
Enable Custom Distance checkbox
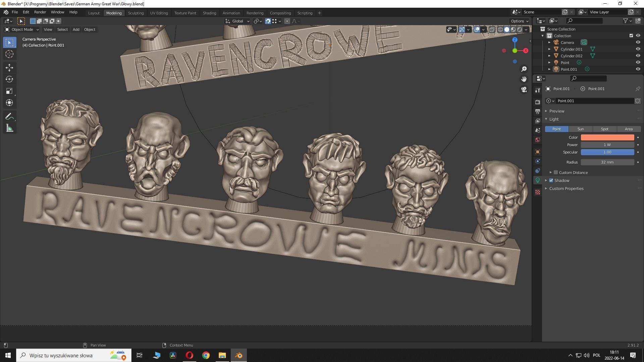[x=556, y=173]
